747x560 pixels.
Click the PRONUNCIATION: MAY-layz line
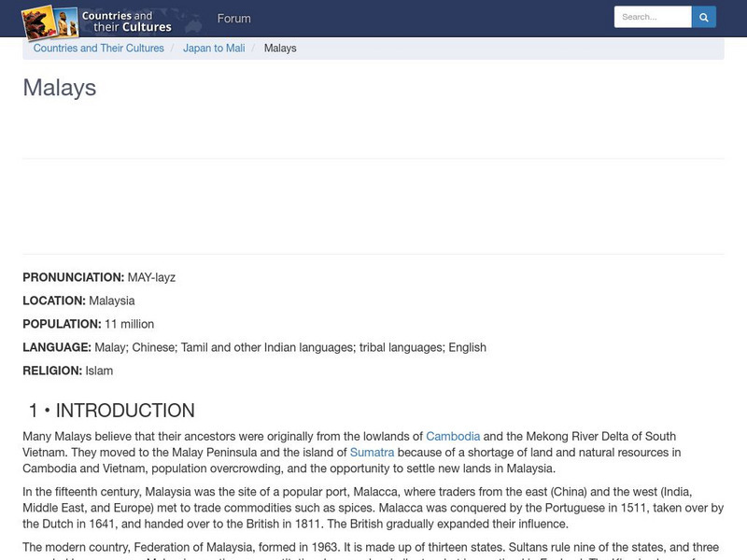pyautogui.click(x=99, y=277)
